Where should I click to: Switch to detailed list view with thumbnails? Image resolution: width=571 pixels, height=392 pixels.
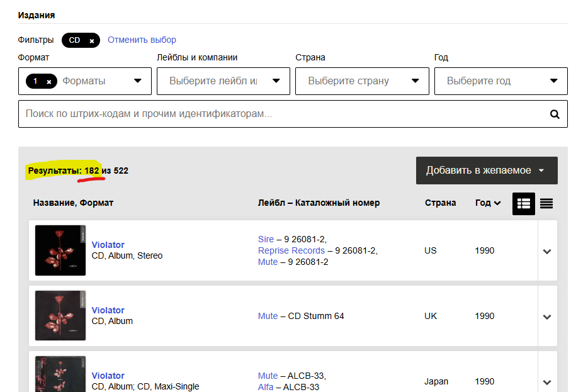click(523, 203)
